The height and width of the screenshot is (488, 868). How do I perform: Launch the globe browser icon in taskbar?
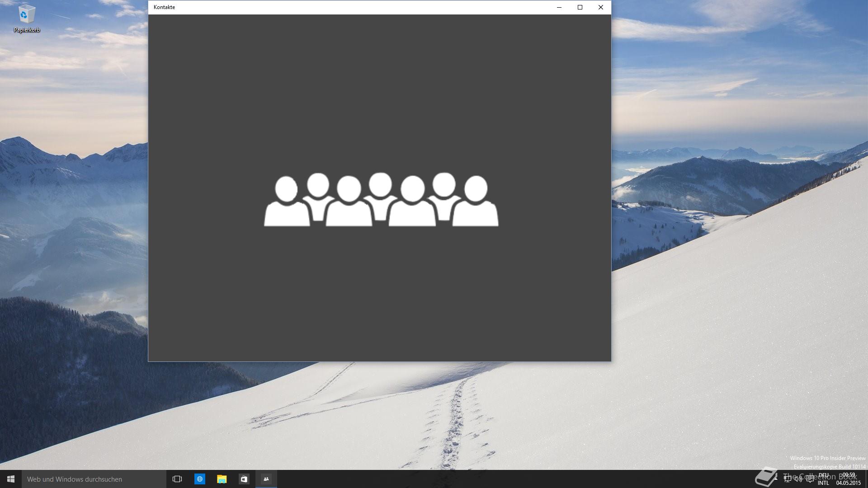tap(199, 479)
